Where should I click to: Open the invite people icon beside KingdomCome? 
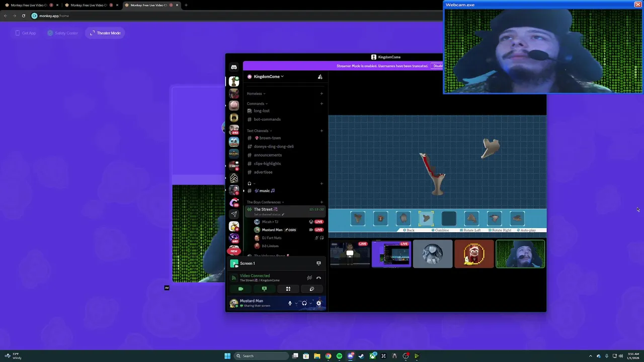[x=320, y=76]
